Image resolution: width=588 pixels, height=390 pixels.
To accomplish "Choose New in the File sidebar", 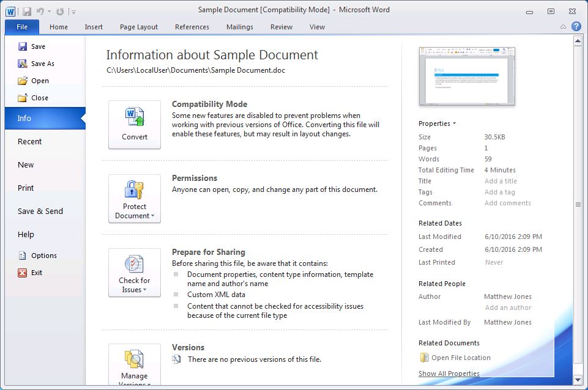I will pyautogui.click(x=45, y=165).
